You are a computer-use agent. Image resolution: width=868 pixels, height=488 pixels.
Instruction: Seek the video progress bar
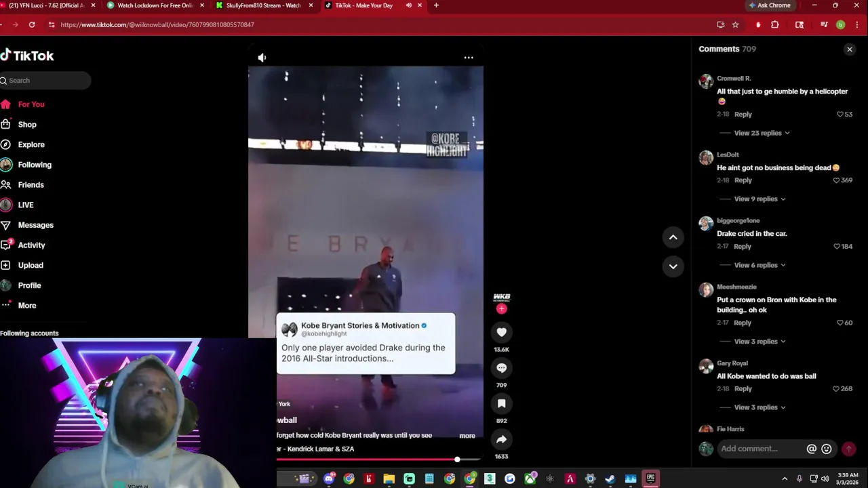[x=379, y=460]
